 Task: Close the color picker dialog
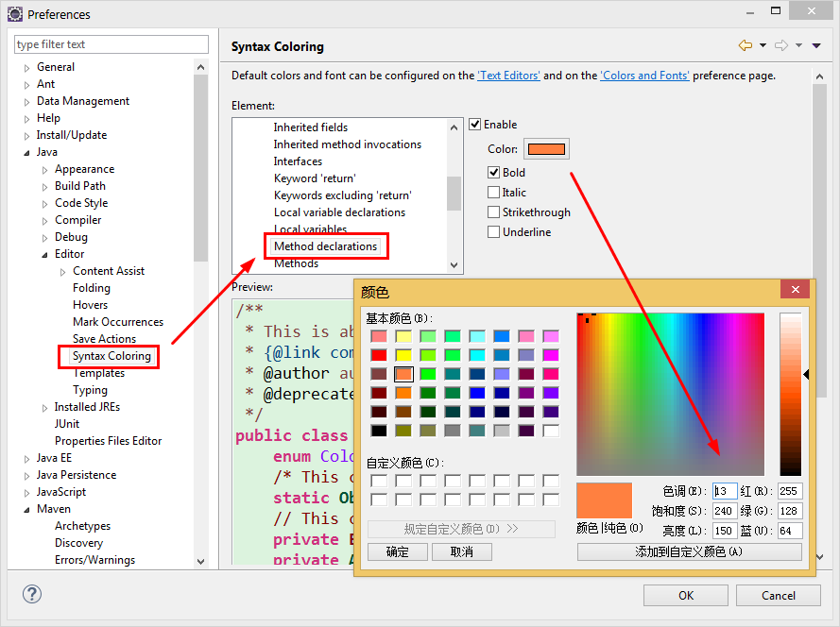796,290
